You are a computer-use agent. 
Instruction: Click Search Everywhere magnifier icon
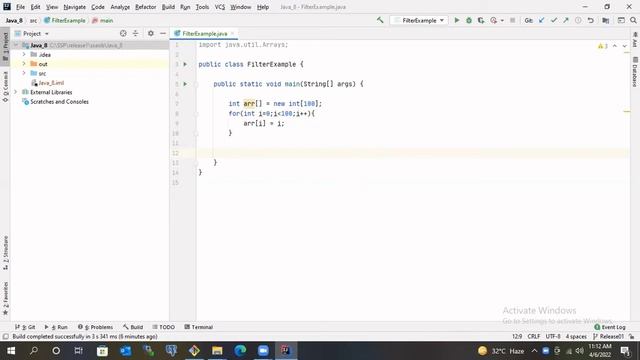(x=633, y=20)
